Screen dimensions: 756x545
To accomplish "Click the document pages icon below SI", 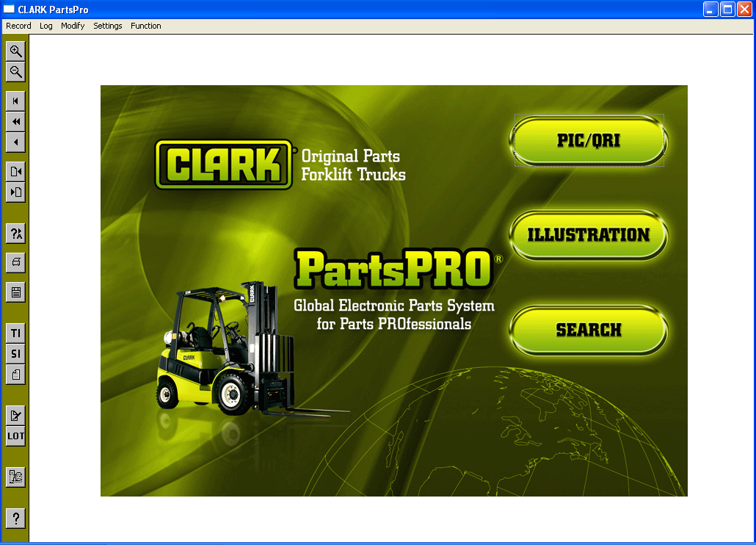I will (x=15, y=375).
